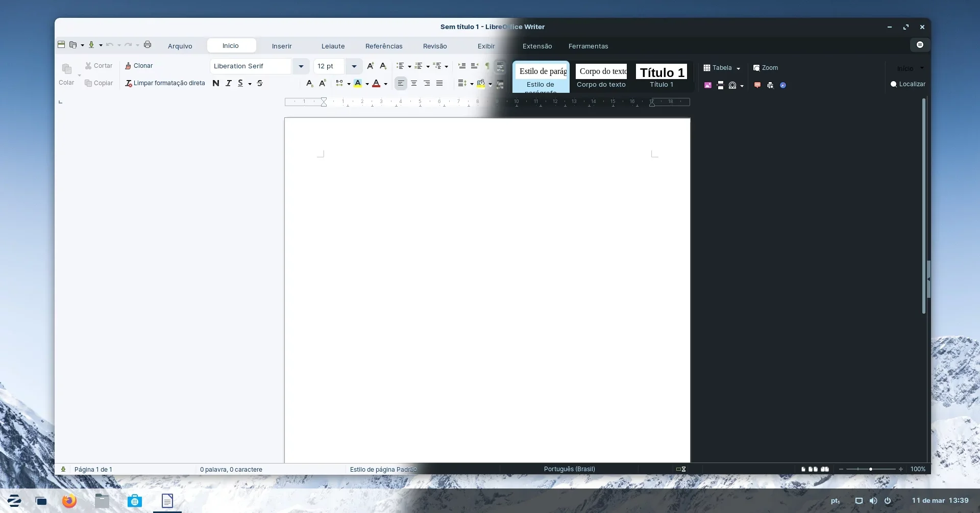Open the Arquivo tab

point(180,46)
